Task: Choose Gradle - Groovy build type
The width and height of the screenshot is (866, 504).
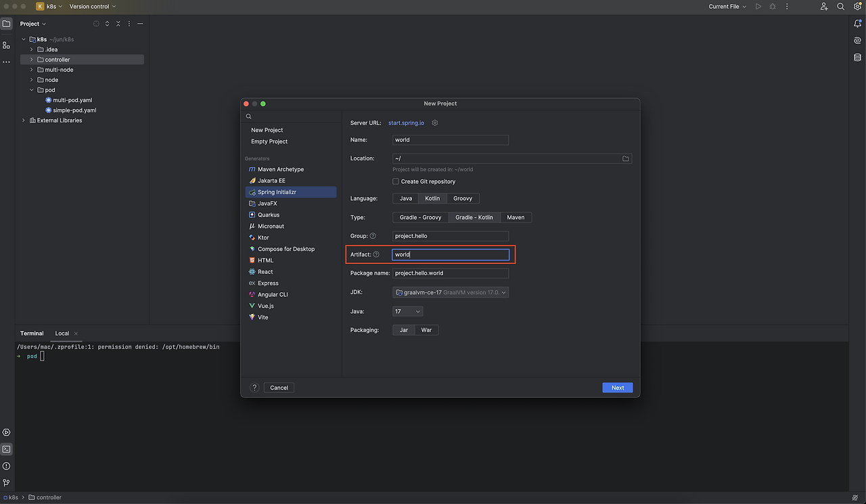Action: 421,217
